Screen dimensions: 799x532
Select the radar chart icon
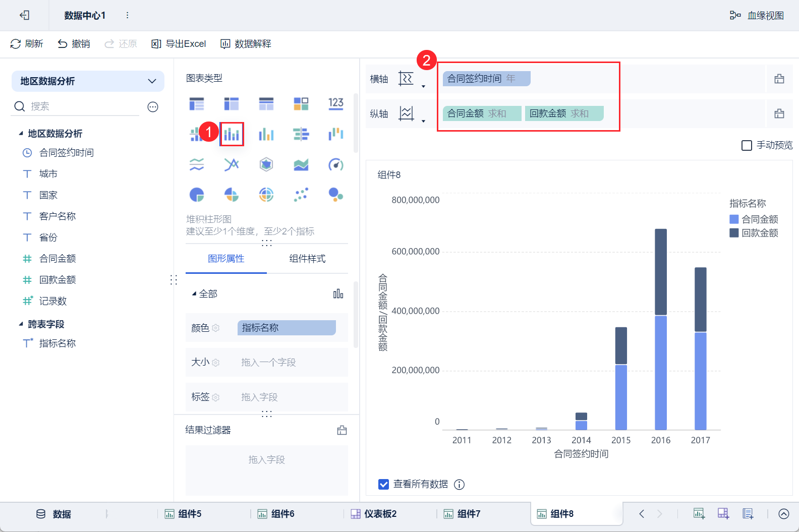[266, 164]
